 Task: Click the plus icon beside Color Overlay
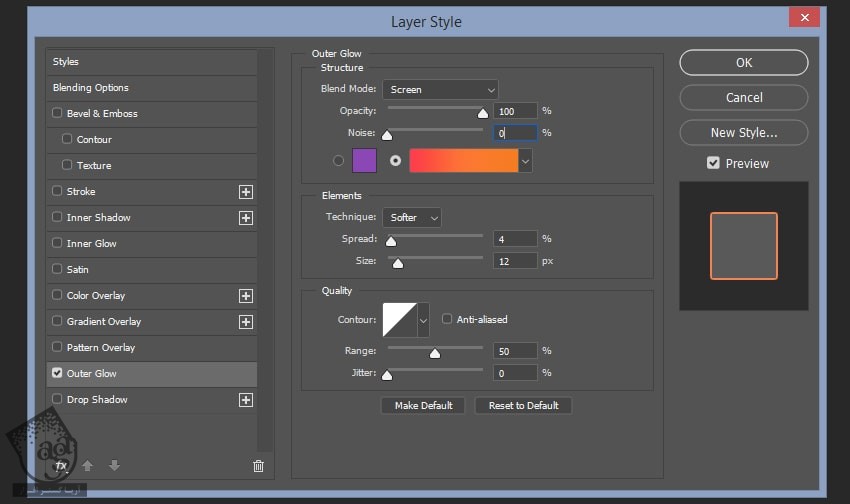tap(246, 296)
